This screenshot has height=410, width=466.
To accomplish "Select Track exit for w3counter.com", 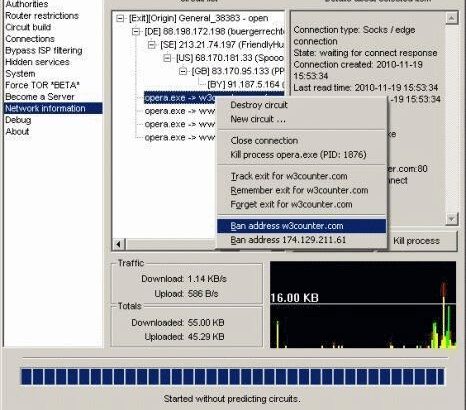I will coord(289,176).
